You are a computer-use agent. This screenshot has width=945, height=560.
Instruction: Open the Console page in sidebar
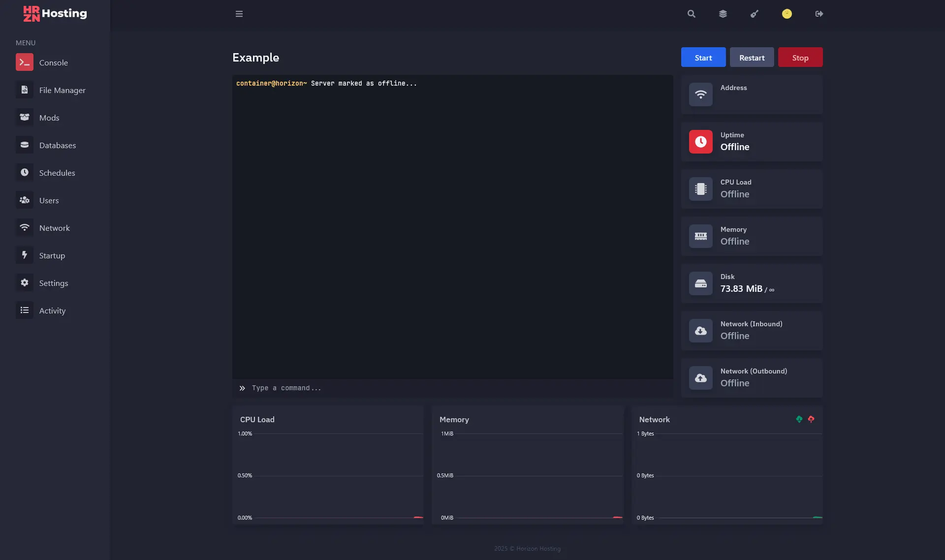pyautogui.click(x=53, y=62)
